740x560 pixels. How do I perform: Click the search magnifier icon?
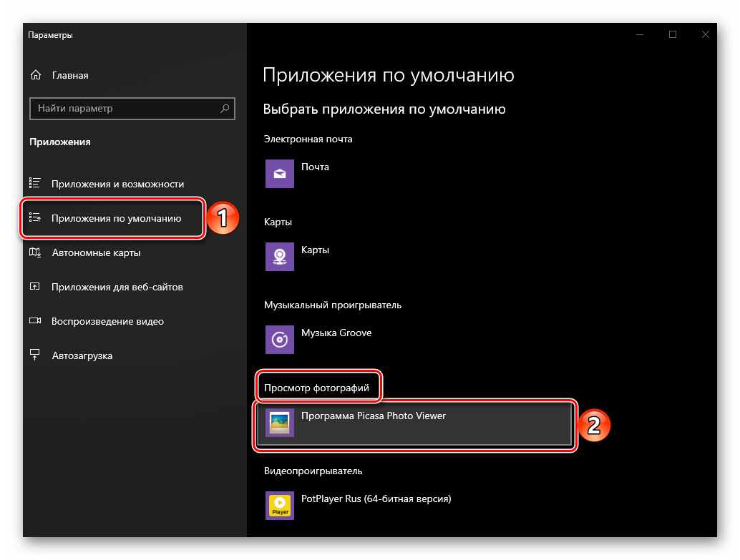click(x=225, y=109)
